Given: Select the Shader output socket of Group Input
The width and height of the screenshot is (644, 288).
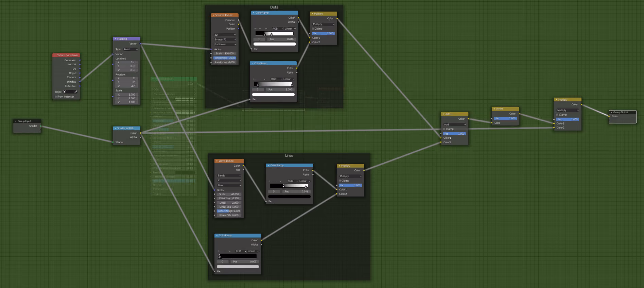Looking at the screenshot, I should [41, 126].
